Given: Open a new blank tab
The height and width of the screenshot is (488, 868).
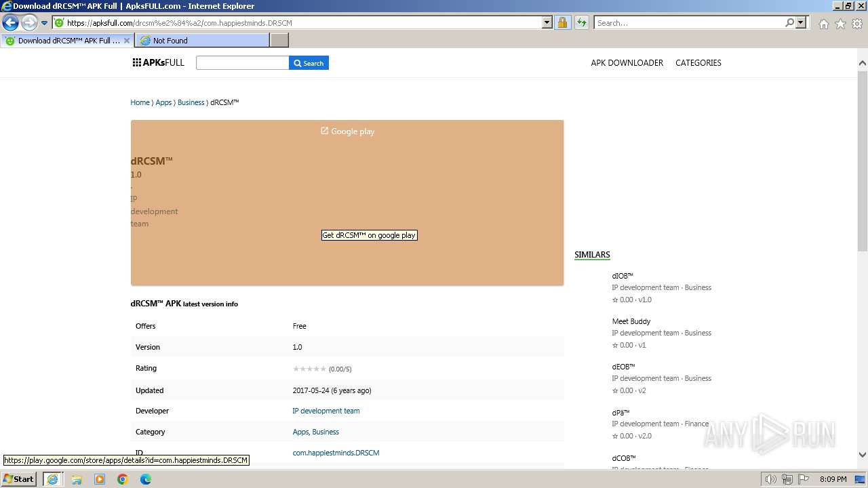Looking at the screenshot, I should [279, 41].
